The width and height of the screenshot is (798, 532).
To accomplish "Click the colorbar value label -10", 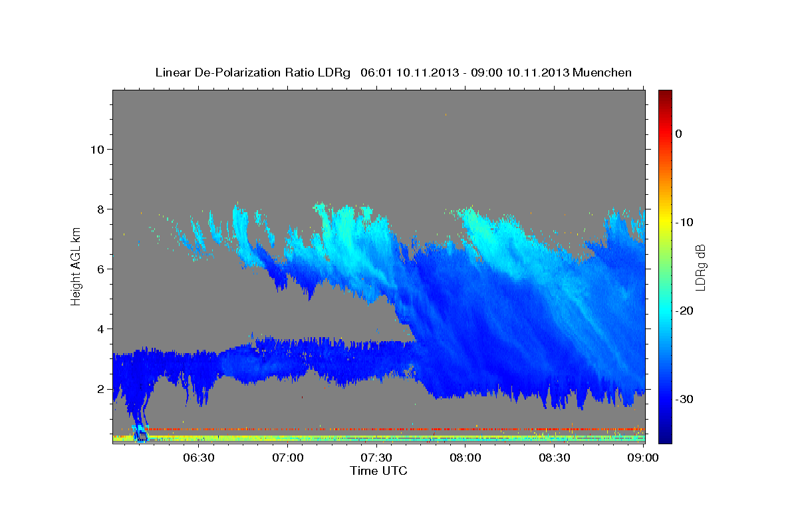I will pos(685,222).
